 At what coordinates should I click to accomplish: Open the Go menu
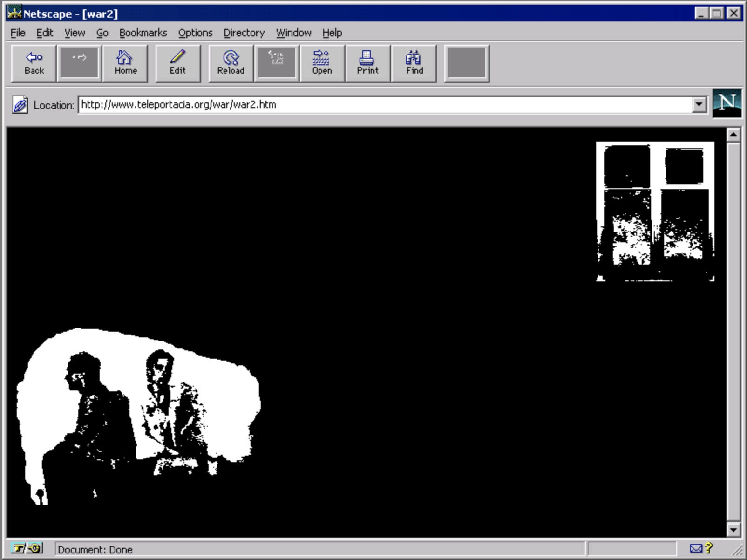(x=102, y=33)
